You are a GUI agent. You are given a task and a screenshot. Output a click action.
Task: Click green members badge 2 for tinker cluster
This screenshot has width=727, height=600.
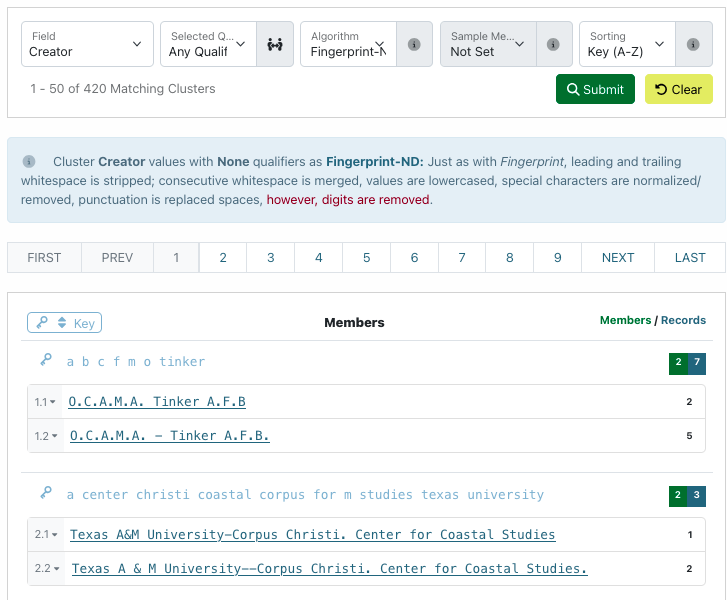(678, 363)
